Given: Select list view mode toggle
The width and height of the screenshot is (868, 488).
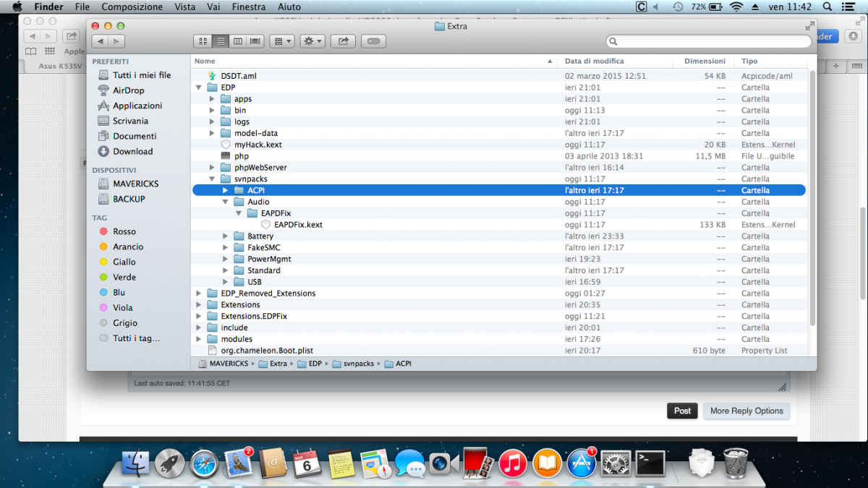Looking at the screenshot, I should 221,41.
